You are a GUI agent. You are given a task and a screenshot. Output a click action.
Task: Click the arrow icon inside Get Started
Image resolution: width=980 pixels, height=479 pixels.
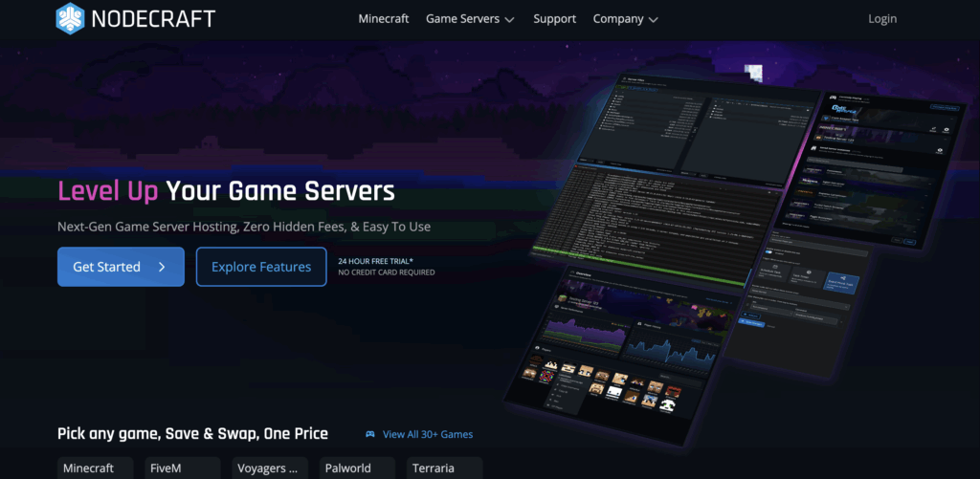tap(162, 267)
